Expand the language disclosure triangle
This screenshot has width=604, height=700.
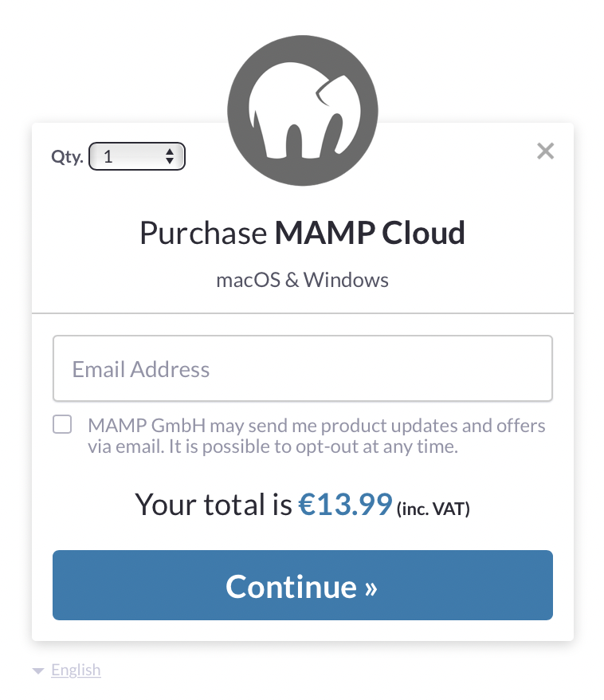coord(38,671)
